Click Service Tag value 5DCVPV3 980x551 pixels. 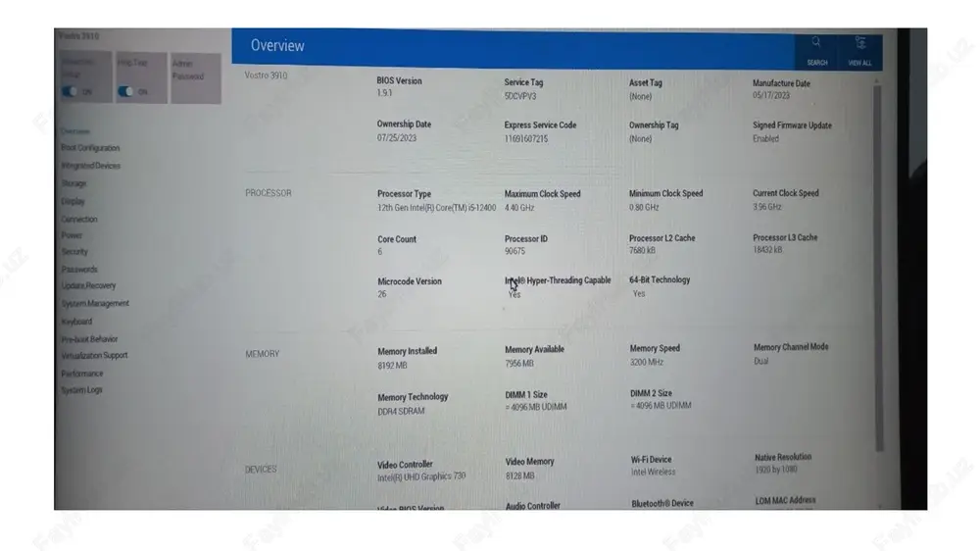520,96
